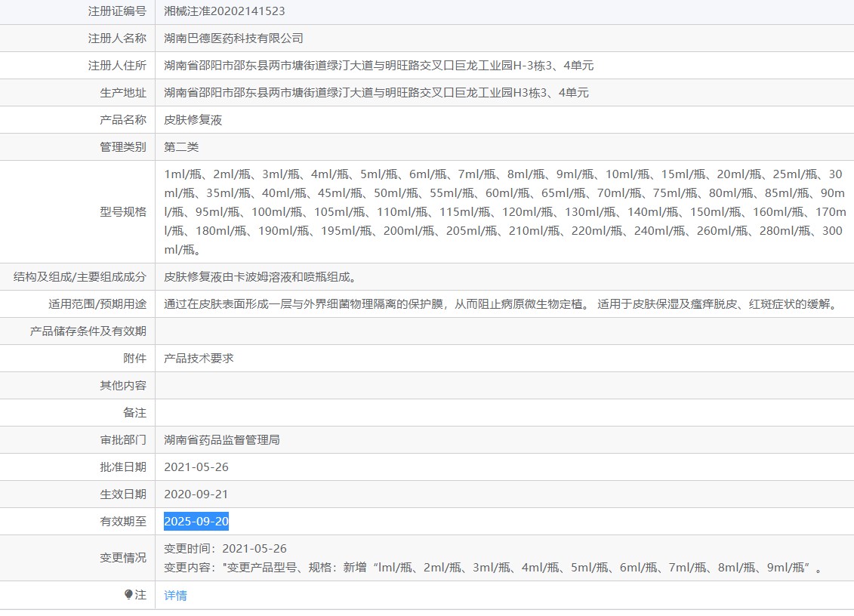Click the 其他内容 label
The width and height of the screenshot is (854, 616).
tap(123, 386)
